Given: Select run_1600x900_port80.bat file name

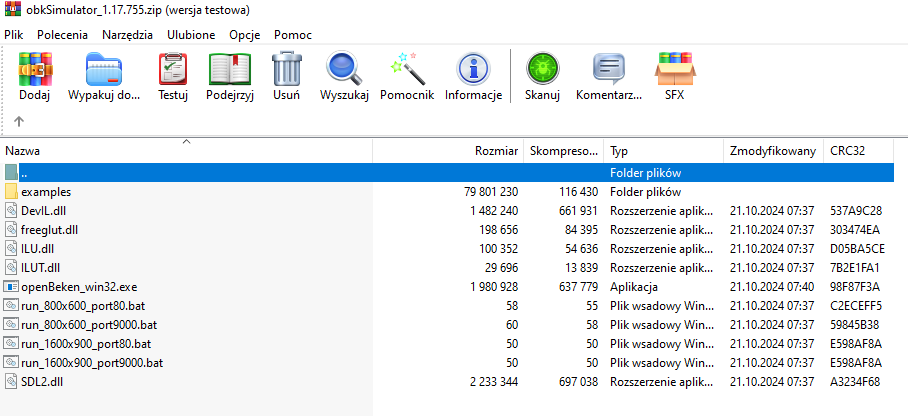Looking at the screenshot, I should [x=86, y=344].
